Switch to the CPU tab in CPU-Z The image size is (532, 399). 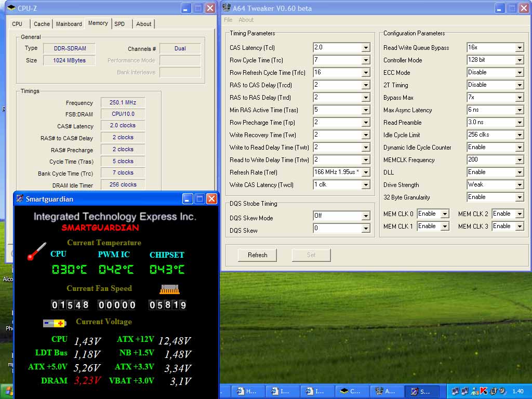pos(17,24)
